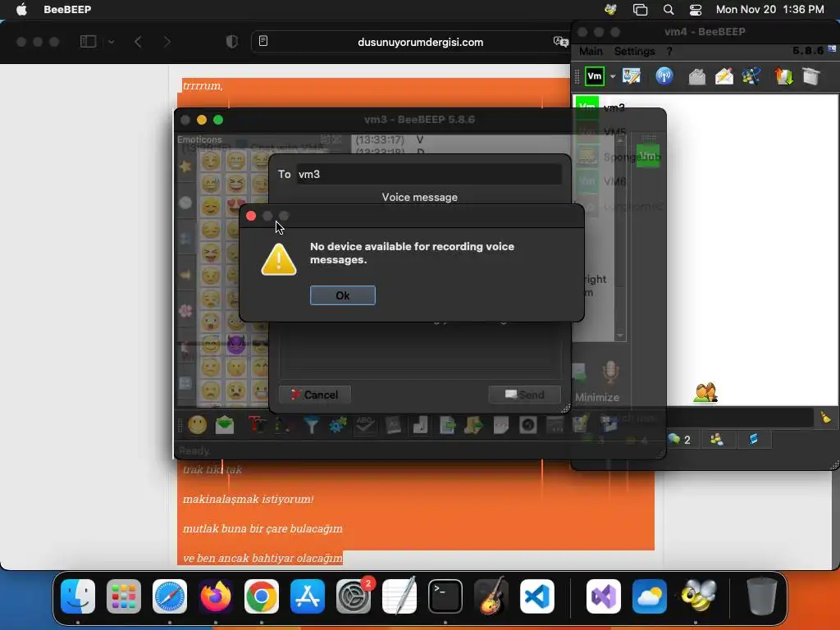Open the ? help menu in vm4 BeeBEEP

669,51
